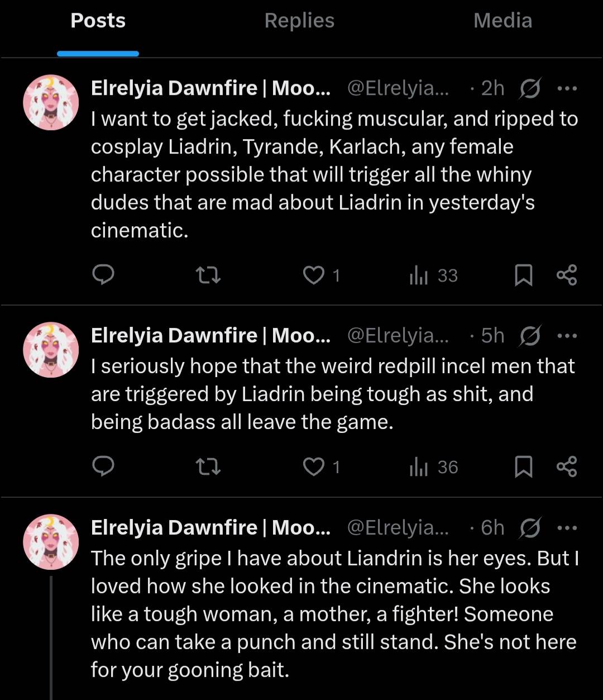The height and width of the screenshot is (700, 603).
Task: Open more options on 6h post
Action: (567, 527)
